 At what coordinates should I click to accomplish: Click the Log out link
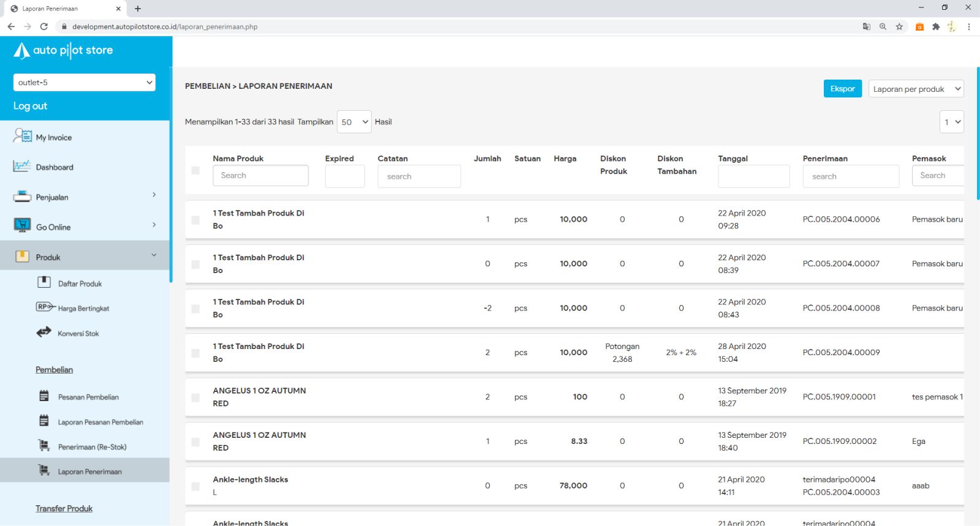point(31,106)
